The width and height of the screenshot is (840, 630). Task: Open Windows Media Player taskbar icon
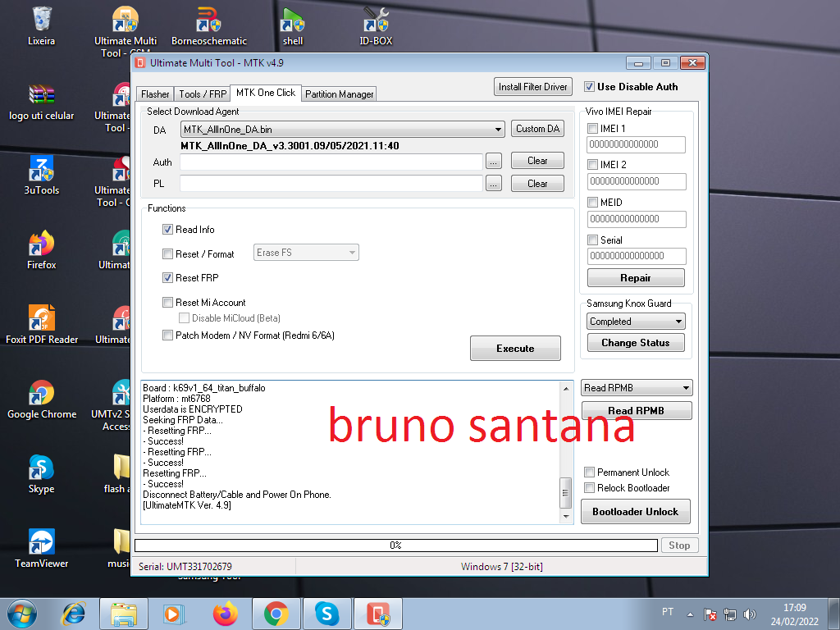(x=174, y=614)
